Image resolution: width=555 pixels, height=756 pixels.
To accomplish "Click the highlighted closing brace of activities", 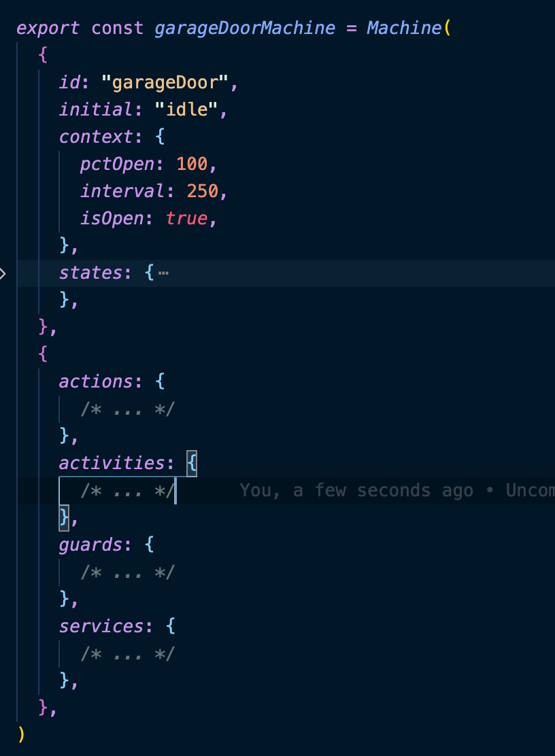I will pos(65,518).
